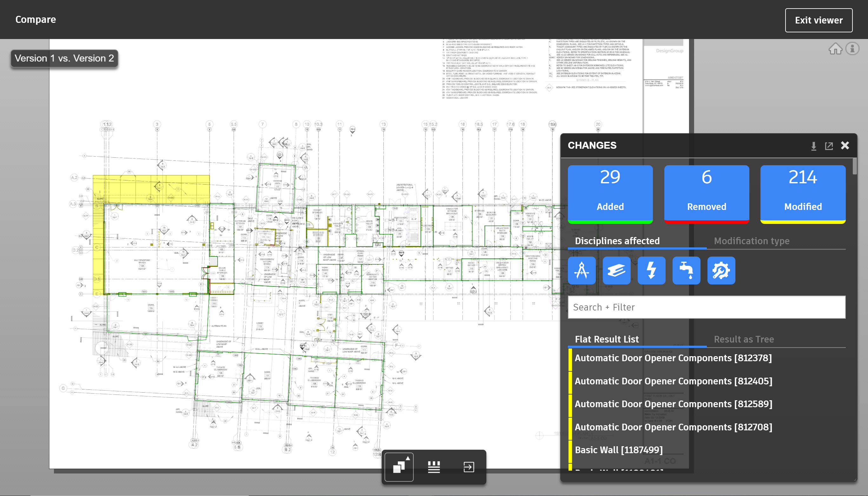Open the changes list toolbar button
The height and width of the screenshot is (496, 868).
pyautogui.click(x=434, y=467)
